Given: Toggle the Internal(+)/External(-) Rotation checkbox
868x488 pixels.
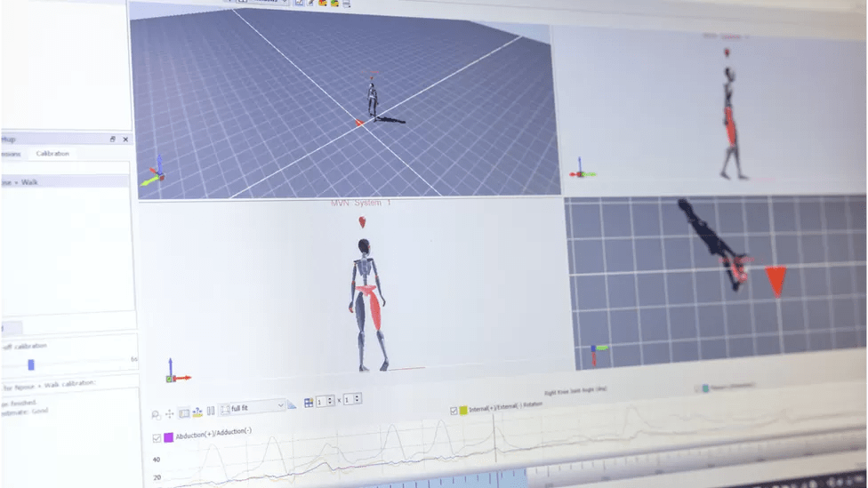Looking at the screenshot, I should (x=454, y=411).
